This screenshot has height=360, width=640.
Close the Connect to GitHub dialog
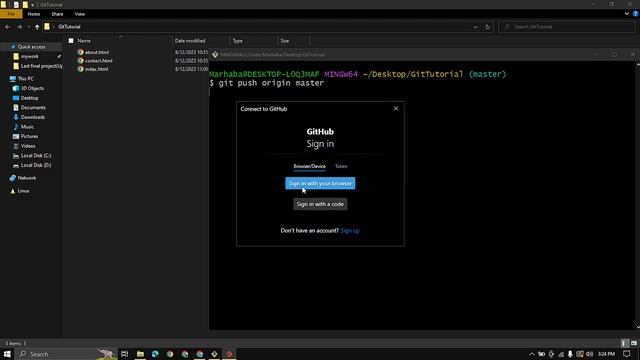(396, 109)
